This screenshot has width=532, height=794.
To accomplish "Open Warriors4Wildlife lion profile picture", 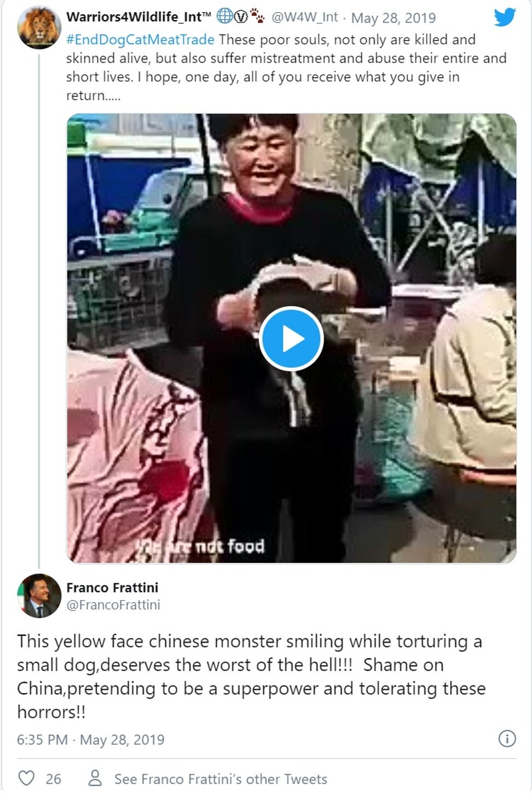I will click(39, 27).
